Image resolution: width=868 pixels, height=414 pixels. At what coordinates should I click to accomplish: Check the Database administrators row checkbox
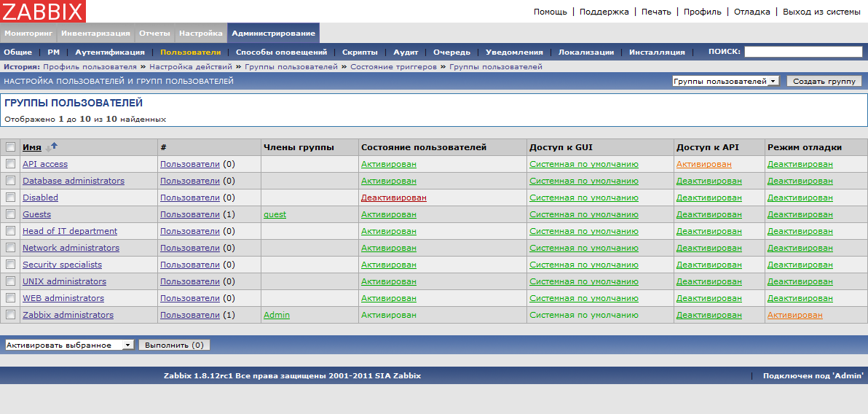click(10, 181)
